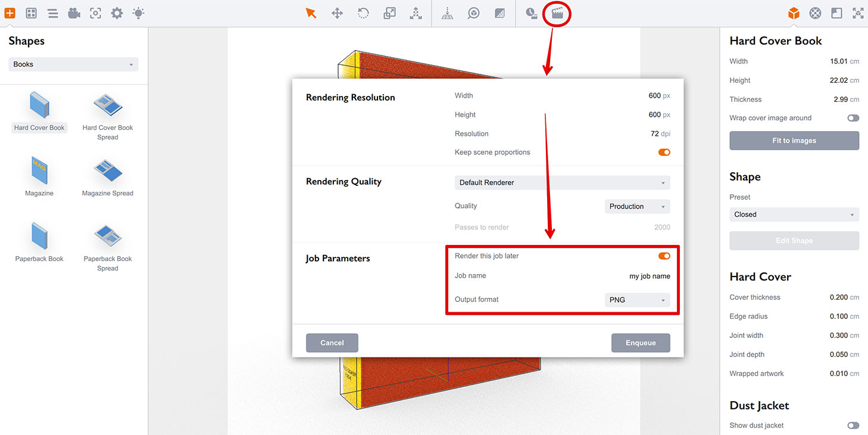
Task: Click the orange cube object properties icon
Action: click(794, 13)
